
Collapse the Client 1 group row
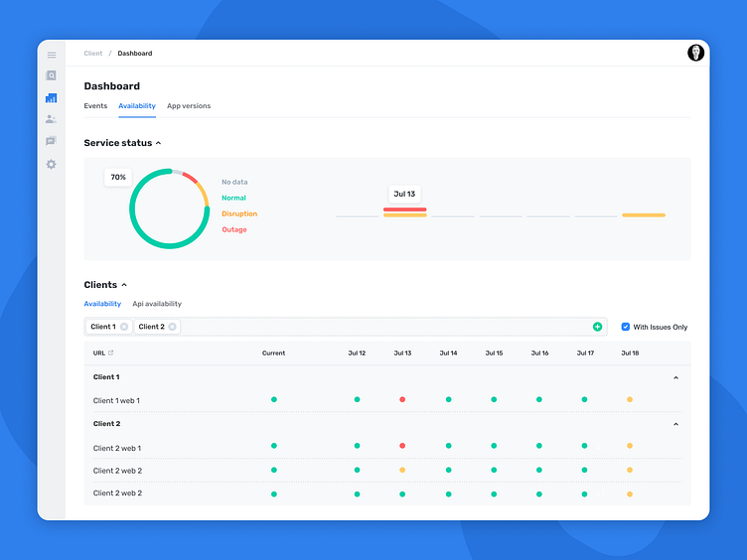pos(675,377)
